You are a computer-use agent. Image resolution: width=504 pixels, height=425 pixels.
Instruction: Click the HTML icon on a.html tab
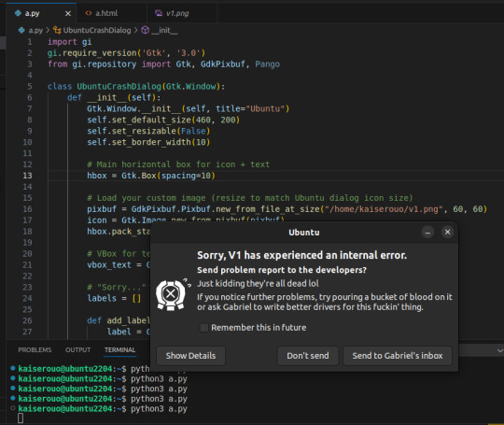coord(89,13)
